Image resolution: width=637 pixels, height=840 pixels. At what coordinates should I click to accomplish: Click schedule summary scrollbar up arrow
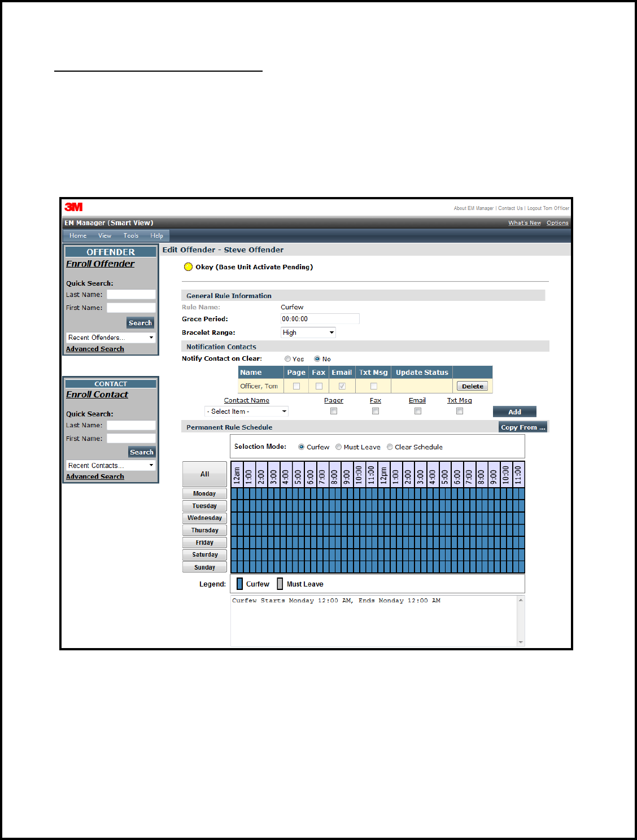click(521, 600)
